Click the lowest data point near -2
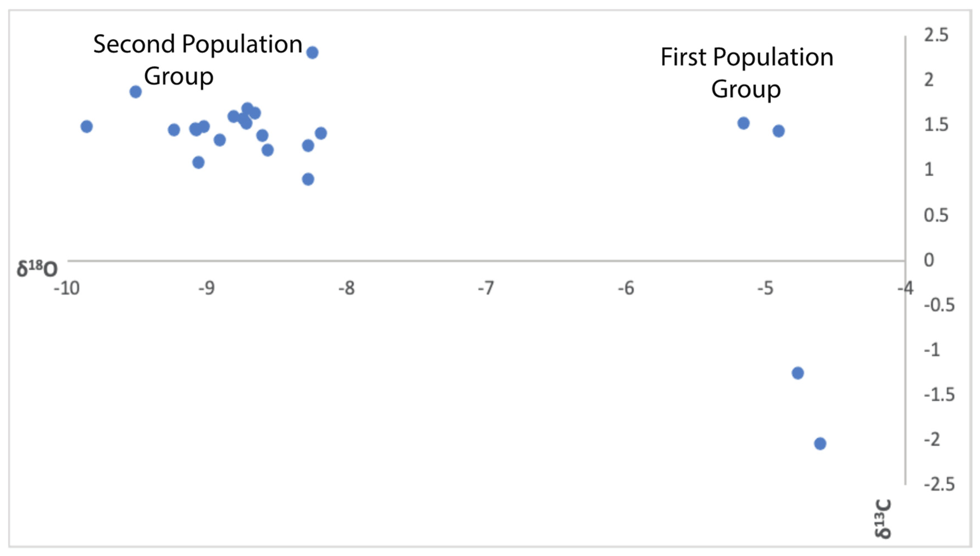Viewport: 980px width, 556px height. tap(820, 443)
